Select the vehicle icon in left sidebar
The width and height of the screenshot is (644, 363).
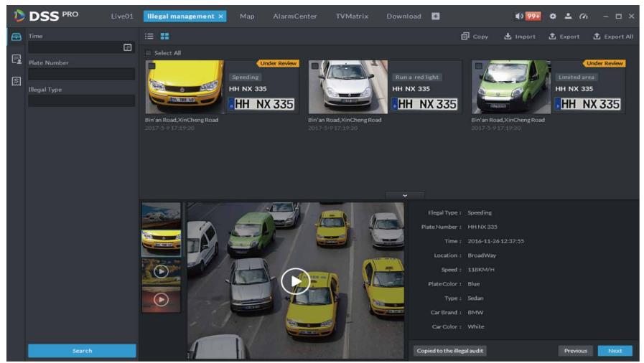pos(16,37)
